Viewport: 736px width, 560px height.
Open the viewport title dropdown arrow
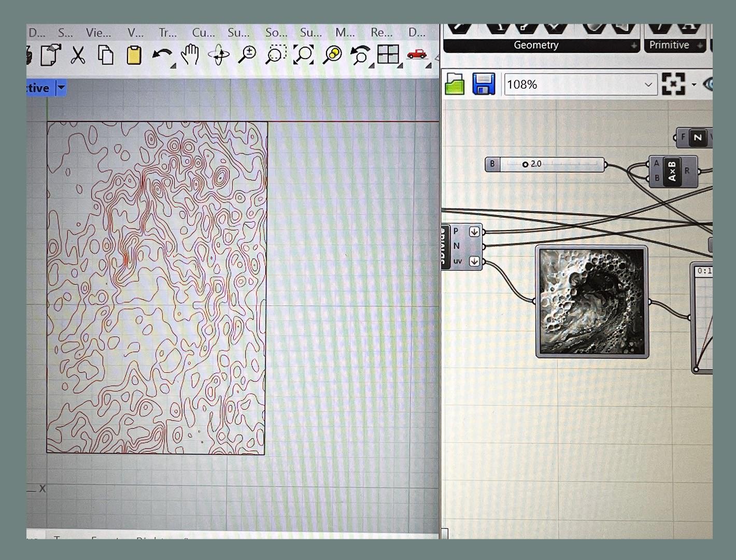click(x=61, y=88)
